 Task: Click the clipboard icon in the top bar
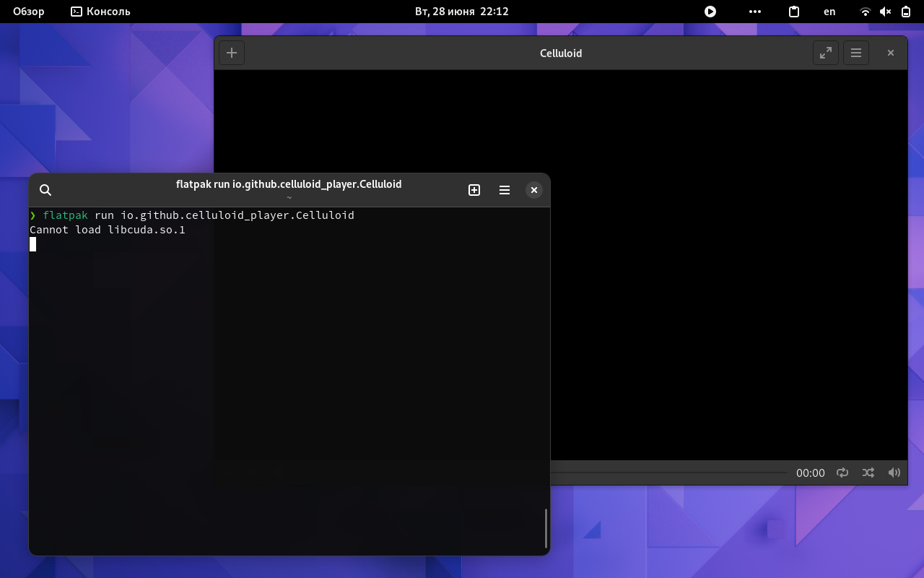click(793, 12)
